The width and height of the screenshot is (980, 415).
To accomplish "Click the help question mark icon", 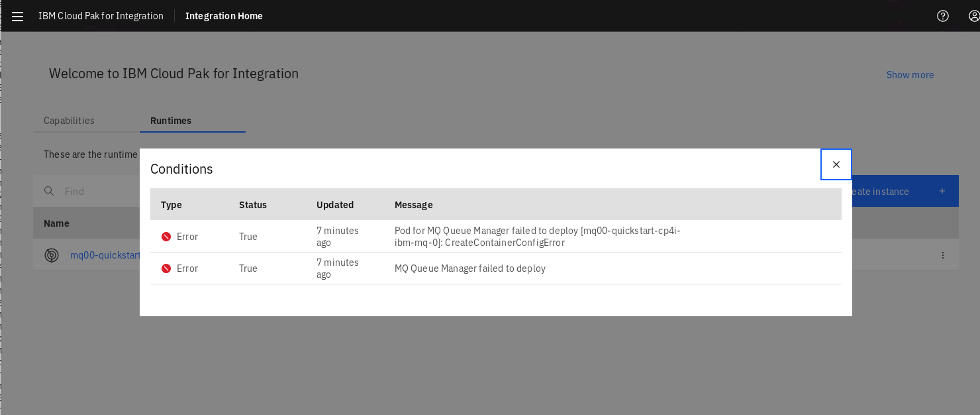I will coord(943,16).
